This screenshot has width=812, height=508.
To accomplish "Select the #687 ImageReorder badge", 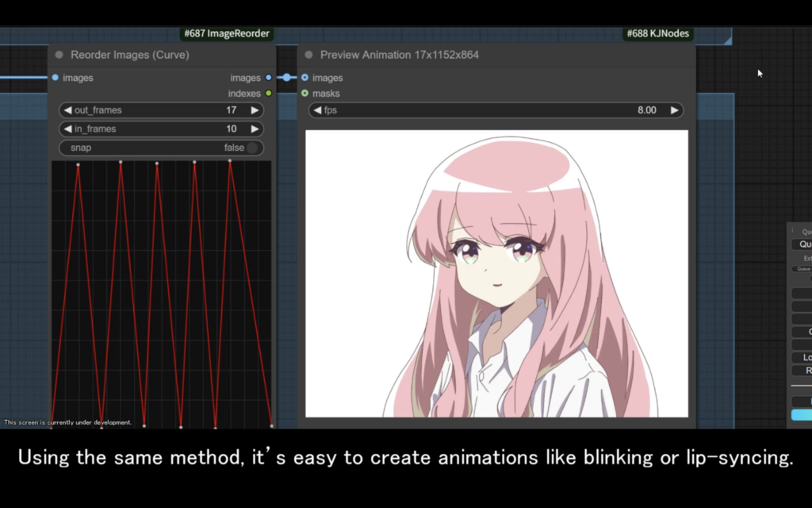I will (227, 33).
